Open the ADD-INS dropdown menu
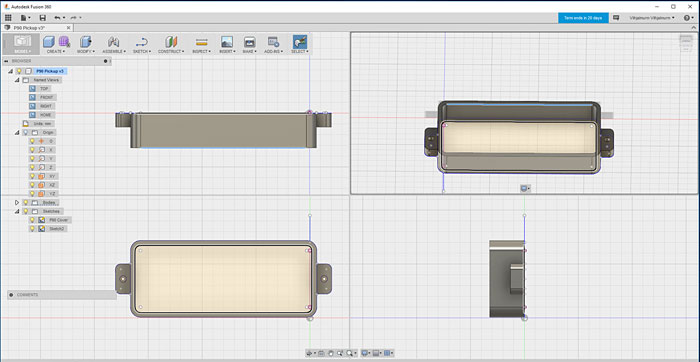Viewport: 700px width, 362px height. click(273, 51)
